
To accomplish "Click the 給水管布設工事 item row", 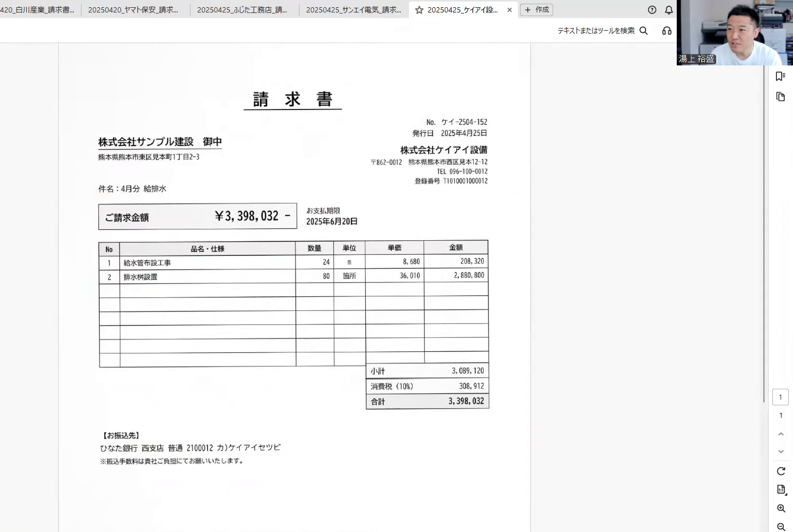I will pos(293,262).
